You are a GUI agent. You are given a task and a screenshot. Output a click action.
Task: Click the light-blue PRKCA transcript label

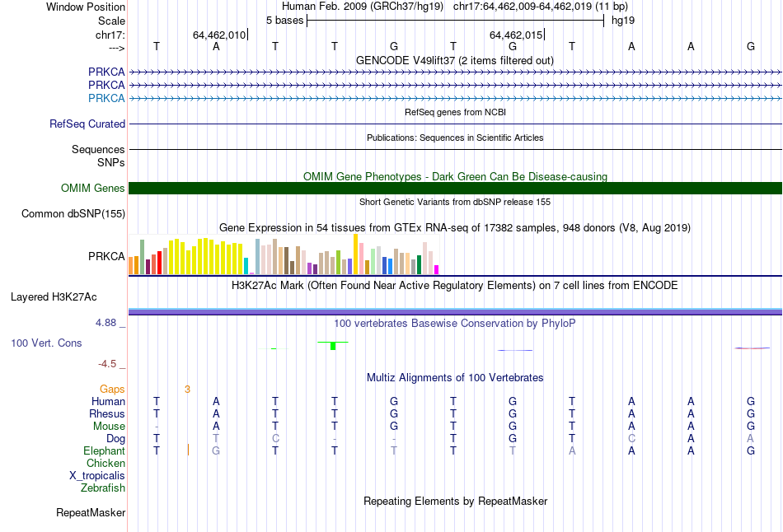[x=106, y=98]
